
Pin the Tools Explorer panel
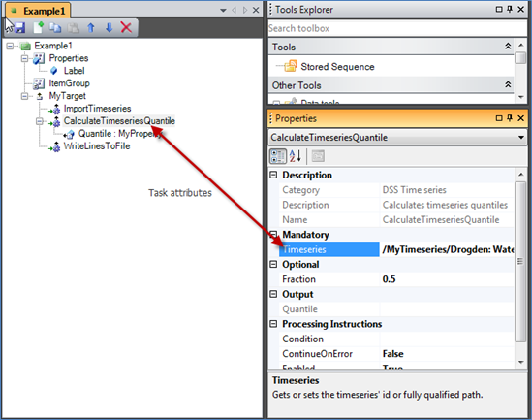point(510,9)
